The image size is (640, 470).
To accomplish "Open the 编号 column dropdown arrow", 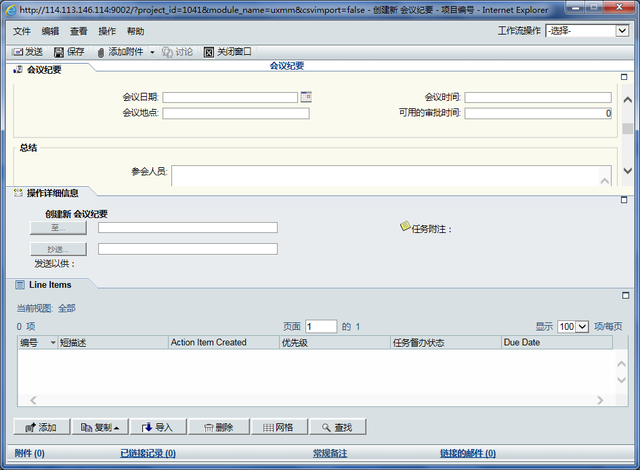I will point(53,343).
